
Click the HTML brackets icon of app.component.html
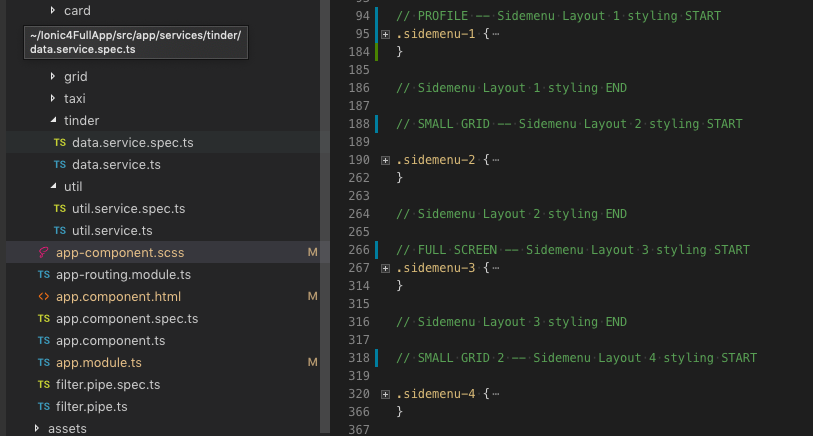(x=44, y=297)
